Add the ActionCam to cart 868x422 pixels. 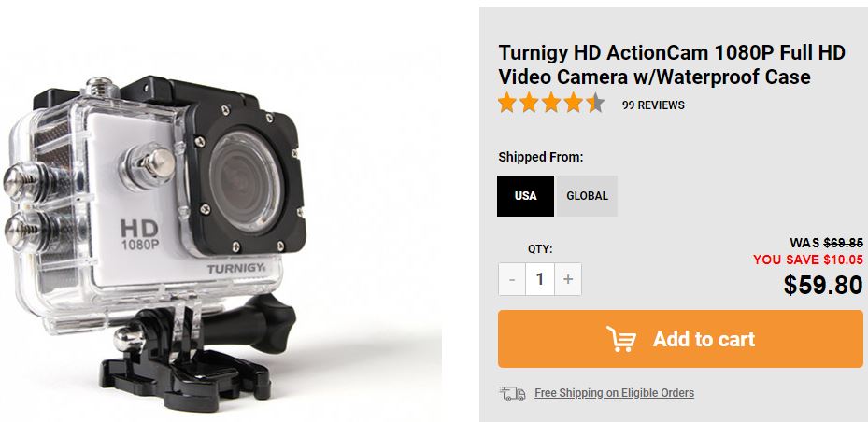click(680, 339)
